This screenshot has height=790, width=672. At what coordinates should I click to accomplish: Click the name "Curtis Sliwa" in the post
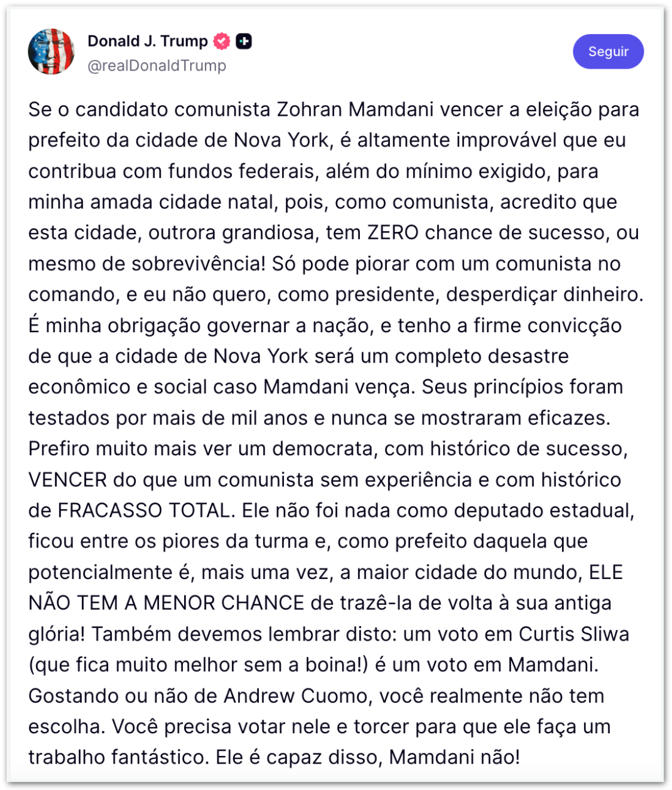(x=573, y=634)
